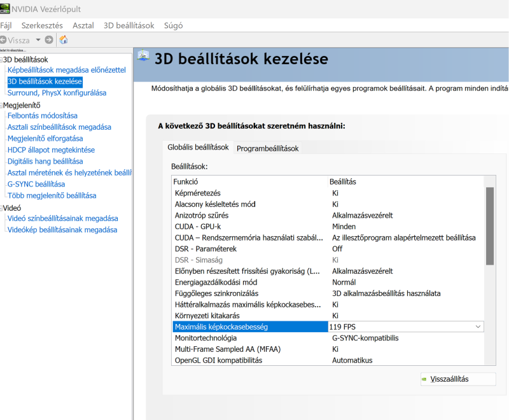Viewport: 509px width, 420px height.
Task: Open Több megjelenítő beállítása
Action: 52,195
